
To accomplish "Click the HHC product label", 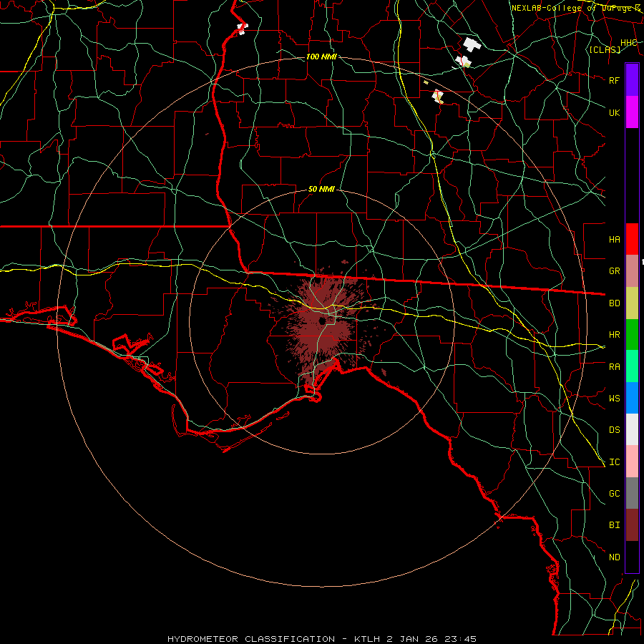I will click(x=628, y=42).
